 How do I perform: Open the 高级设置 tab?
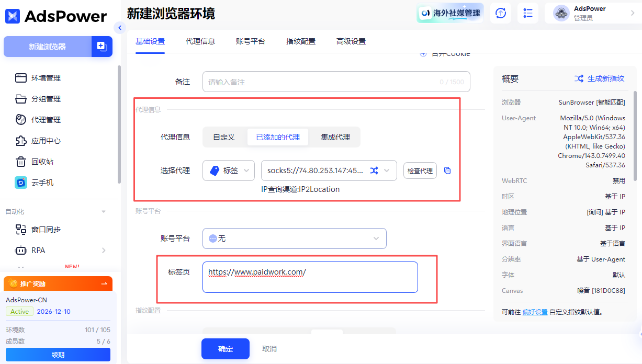[x=352, y=40]
